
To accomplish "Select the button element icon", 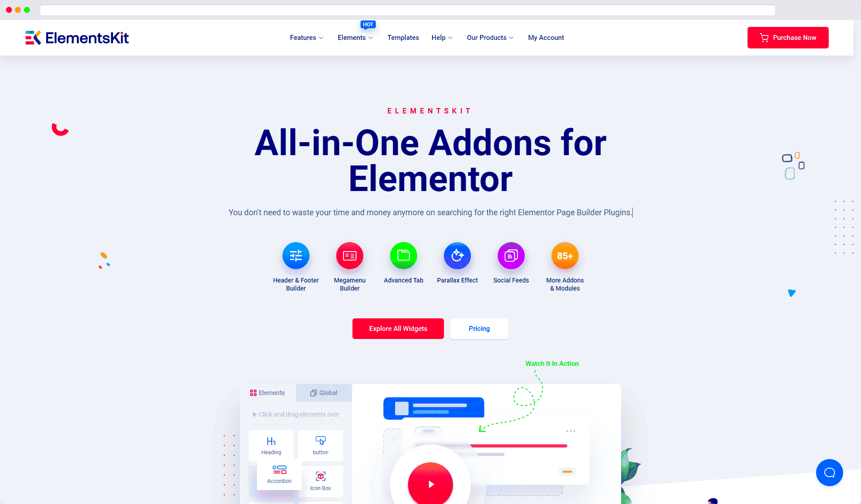I will 321,441.
